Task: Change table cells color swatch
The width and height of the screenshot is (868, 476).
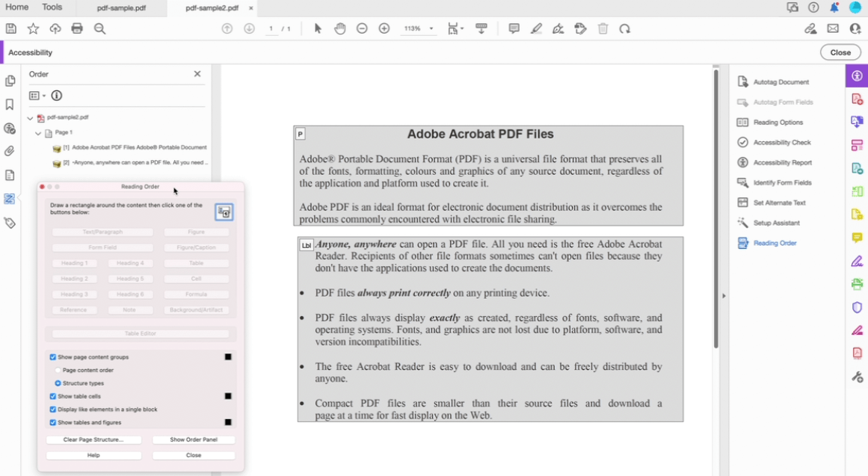Action: pos(228,396)
